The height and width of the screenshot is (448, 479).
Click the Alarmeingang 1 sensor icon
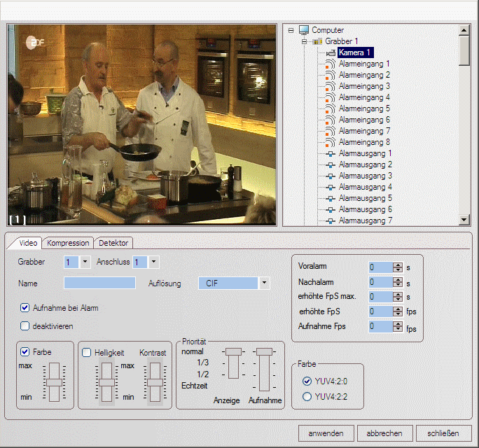tap(330, 64)
